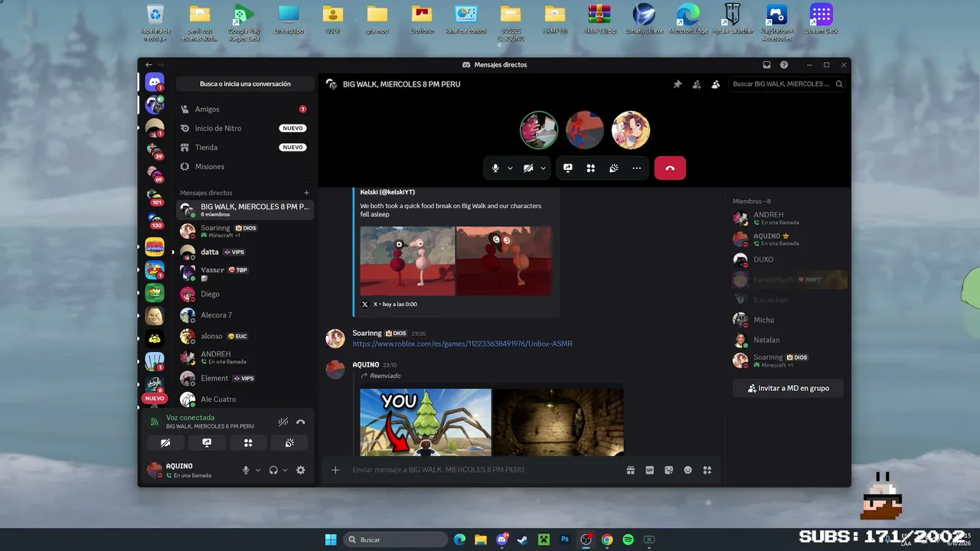This screenshot has height=551, width=980.
Task: Open camera options arrow in call controls
Action: click(x=543, y=168)
